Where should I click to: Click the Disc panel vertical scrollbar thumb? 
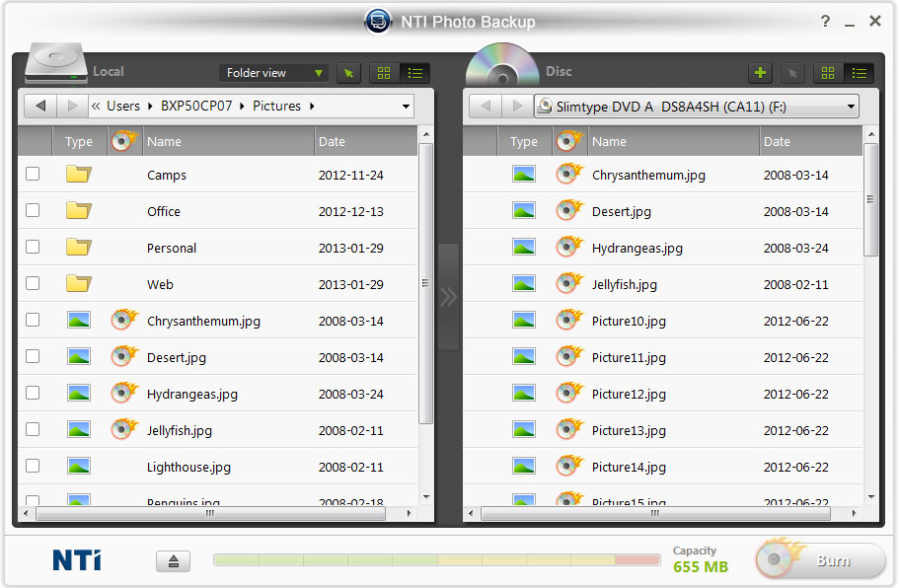(x=870, y=199)
